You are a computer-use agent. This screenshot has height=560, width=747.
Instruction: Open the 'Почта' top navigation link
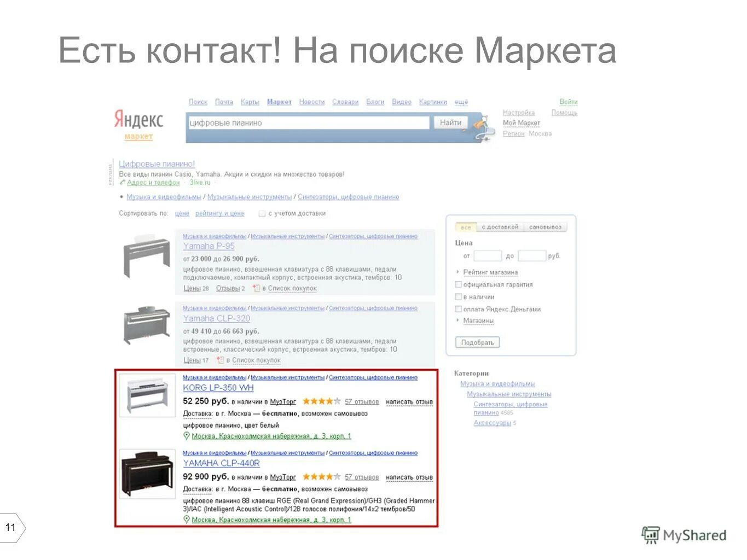(224, 102)
